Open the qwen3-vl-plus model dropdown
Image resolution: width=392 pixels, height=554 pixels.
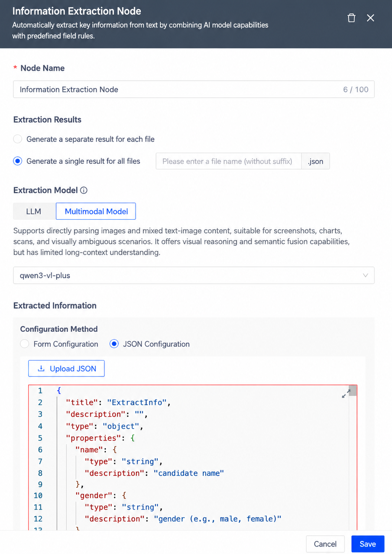coord(194,275)
